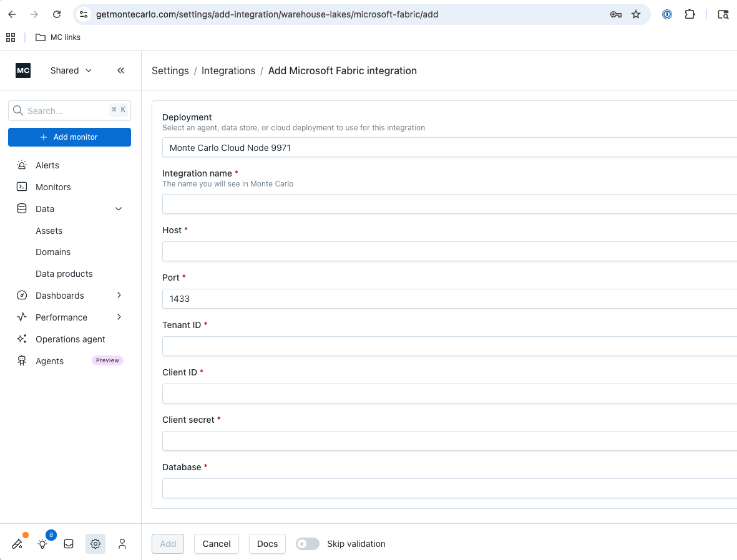Open the settings gear icon
The image size is (737, 560).
95,544
